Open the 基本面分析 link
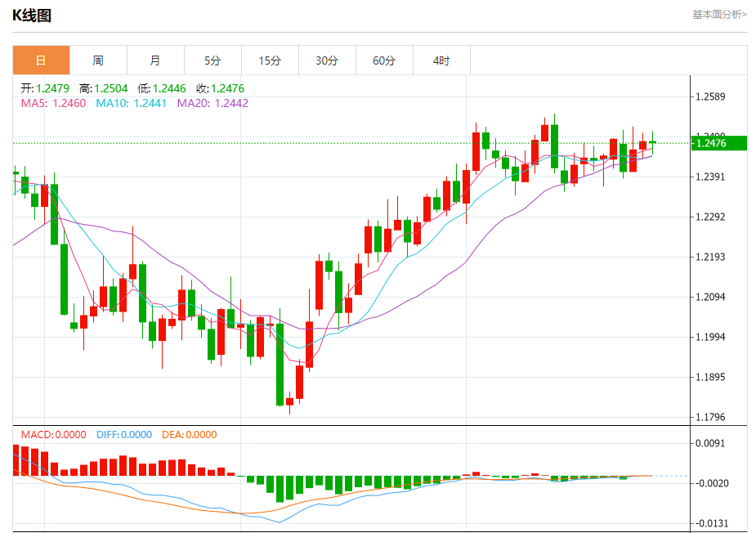Screen dimensions: 756x533 coord(719,15)
